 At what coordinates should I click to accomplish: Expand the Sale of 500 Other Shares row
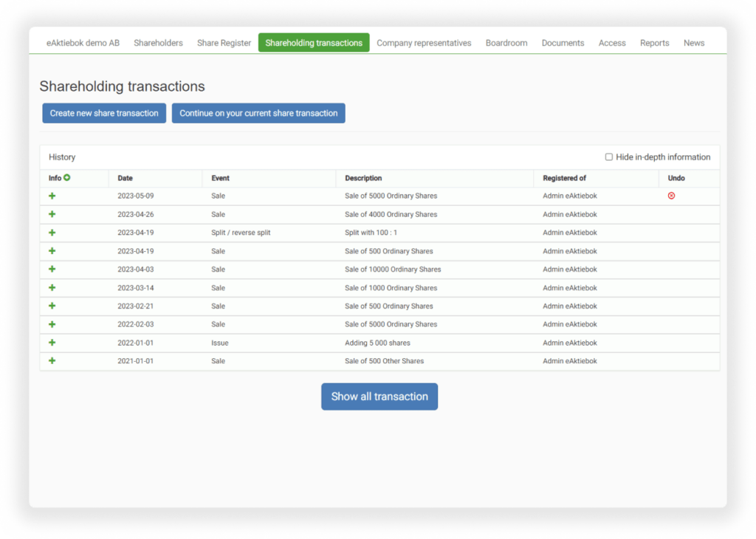[52, 360]
